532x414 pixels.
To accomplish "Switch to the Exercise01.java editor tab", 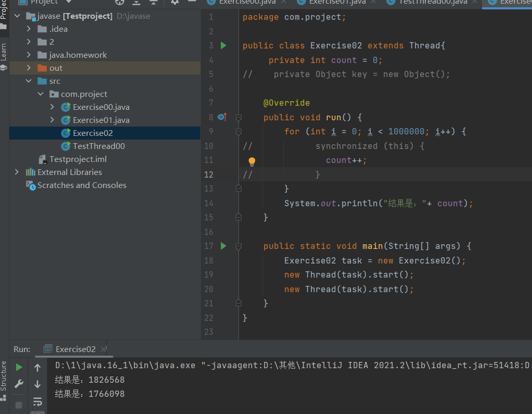I will click(x=337, y=3).
